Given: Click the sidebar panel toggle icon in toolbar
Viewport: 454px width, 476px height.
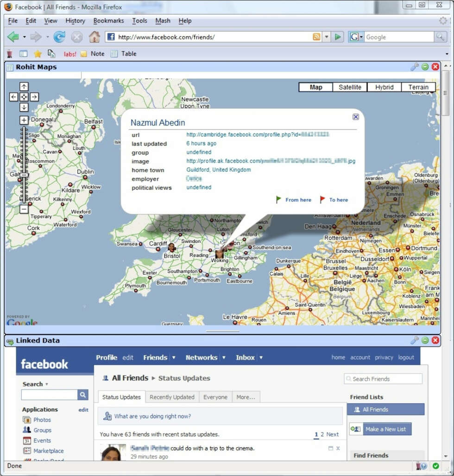Looking at the screenshot, I should [23, 54].
